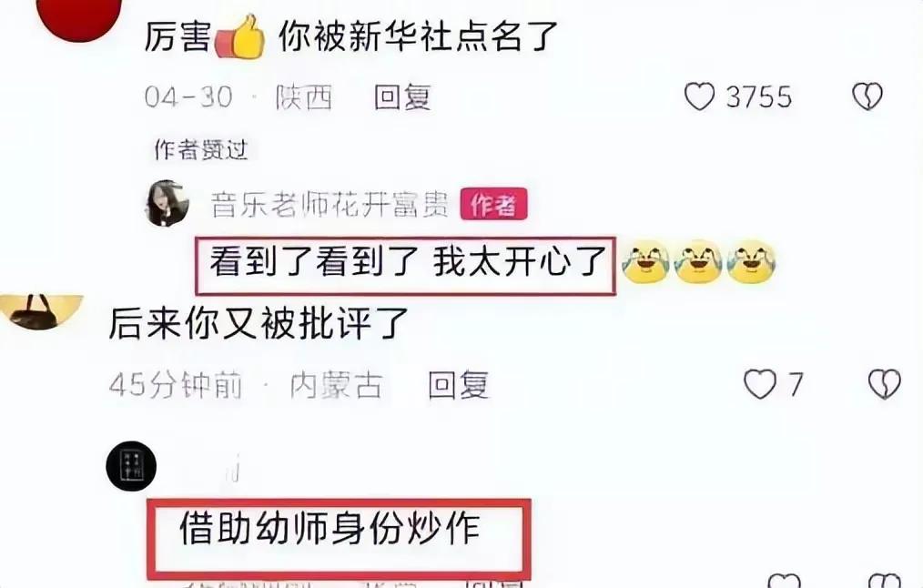Select the comment text 后来你又被批评了
This screenshot has width=923, height=588.
click(259, 324)
